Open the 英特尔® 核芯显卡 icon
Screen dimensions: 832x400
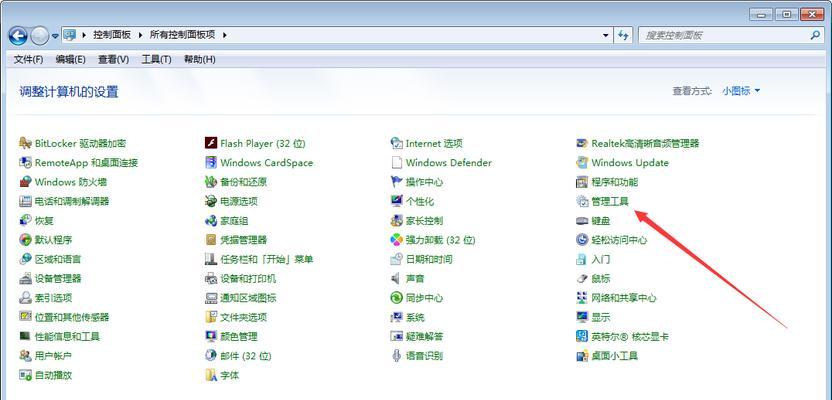582,336
